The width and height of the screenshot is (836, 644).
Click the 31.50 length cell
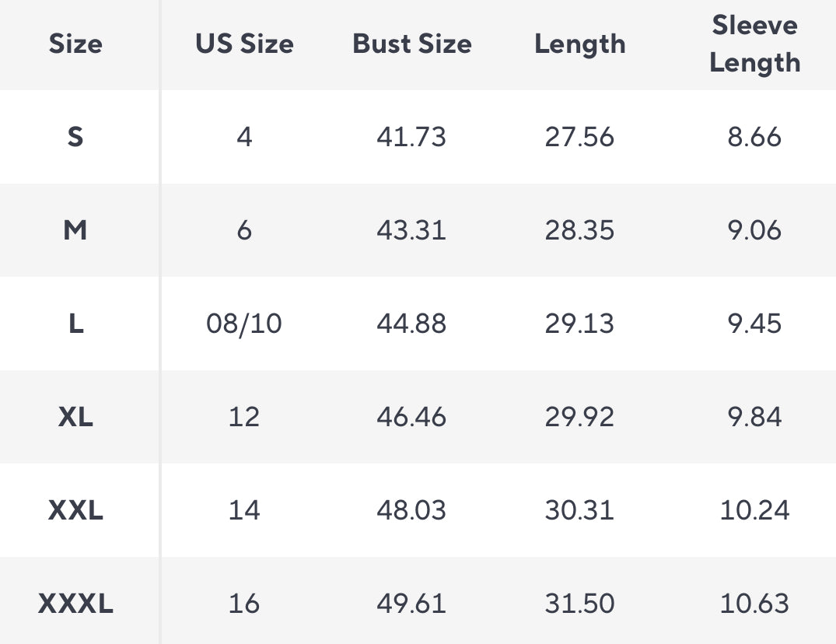pyautogui.click(x=579, y=604)
